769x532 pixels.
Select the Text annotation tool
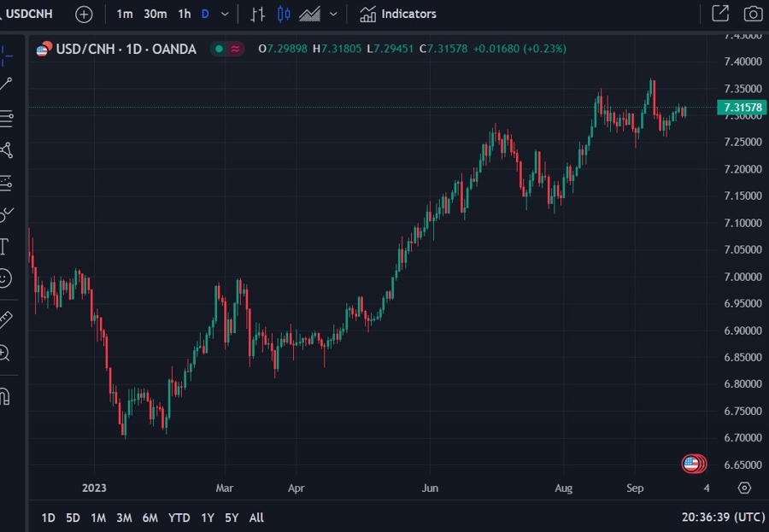coord(4,247)
